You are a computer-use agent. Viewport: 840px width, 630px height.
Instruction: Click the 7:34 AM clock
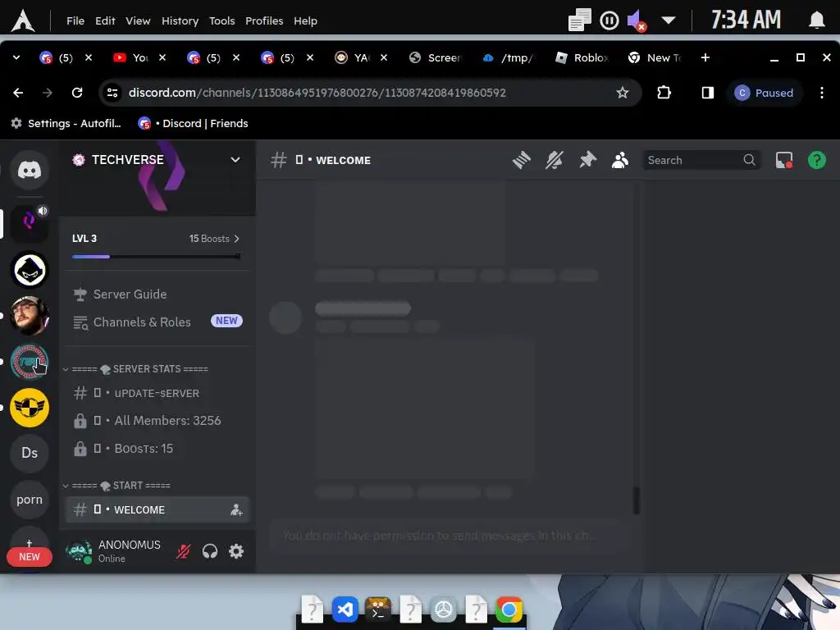pyautogui.click(x=746, y=21)
